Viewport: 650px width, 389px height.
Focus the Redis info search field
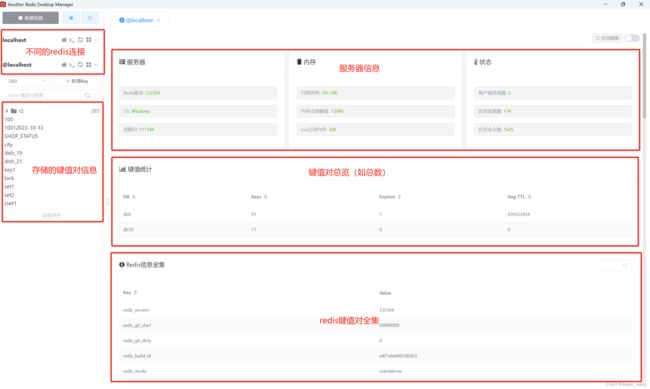613,265
